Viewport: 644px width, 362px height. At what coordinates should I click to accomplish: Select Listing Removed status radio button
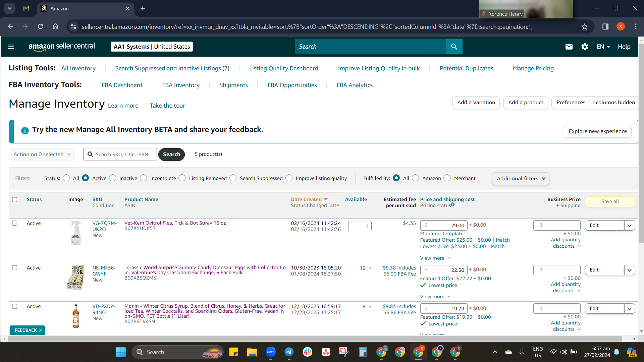point(182,178)
